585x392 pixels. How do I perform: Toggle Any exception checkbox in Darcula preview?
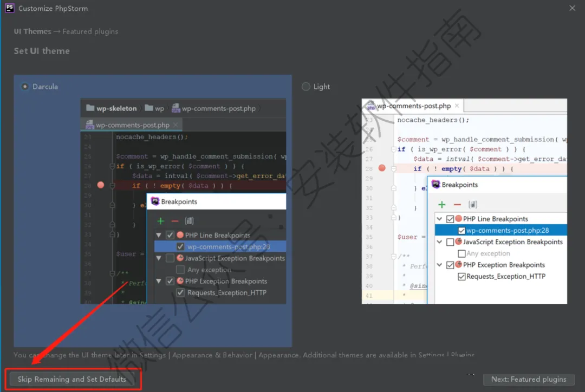[180, 269]
